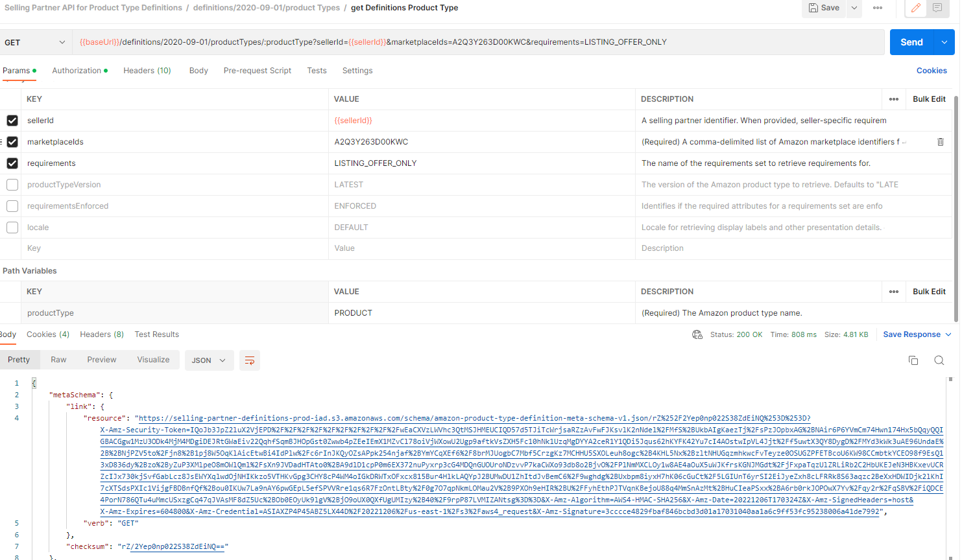Screen dimensions: 962x560
Task: Click the request URL input field
Action: click(478, 42)
